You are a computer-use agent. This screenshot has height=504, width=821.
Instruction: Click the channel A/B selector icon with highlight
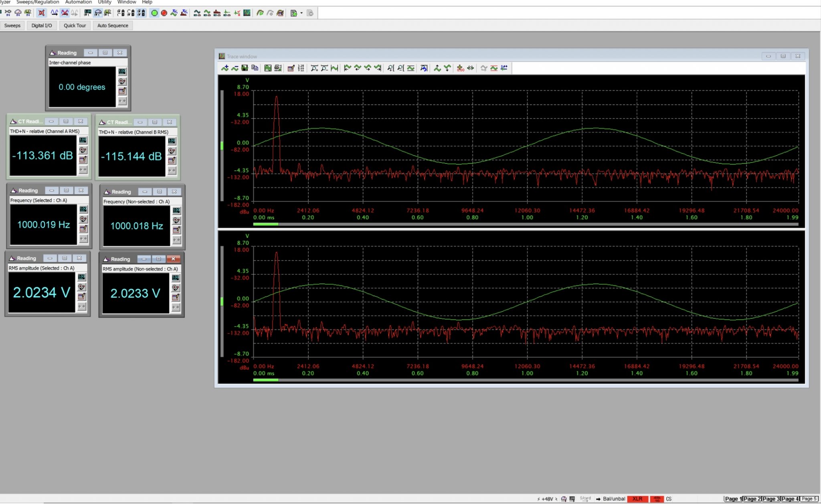[141, 13]
